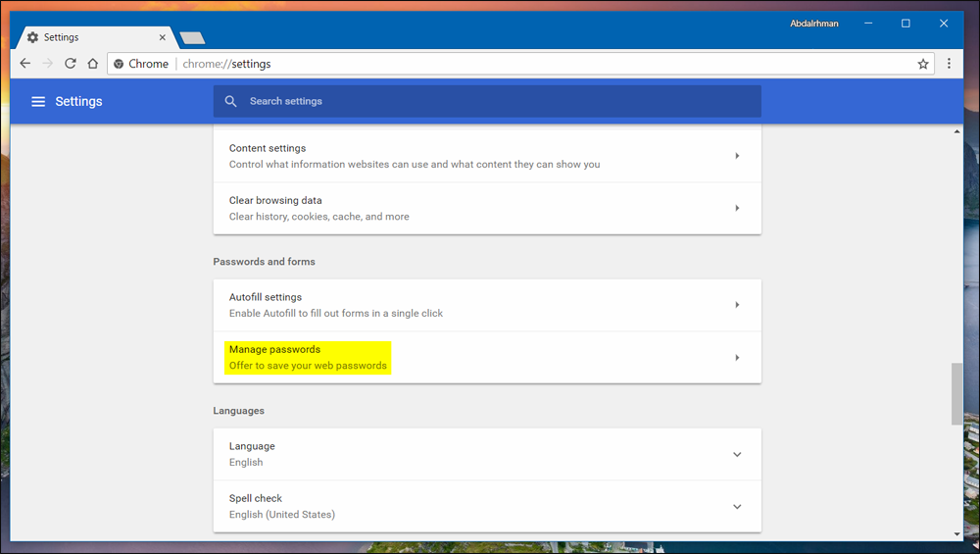
Task: Click the scrollbar up arrow
Action: click(956, 131)
